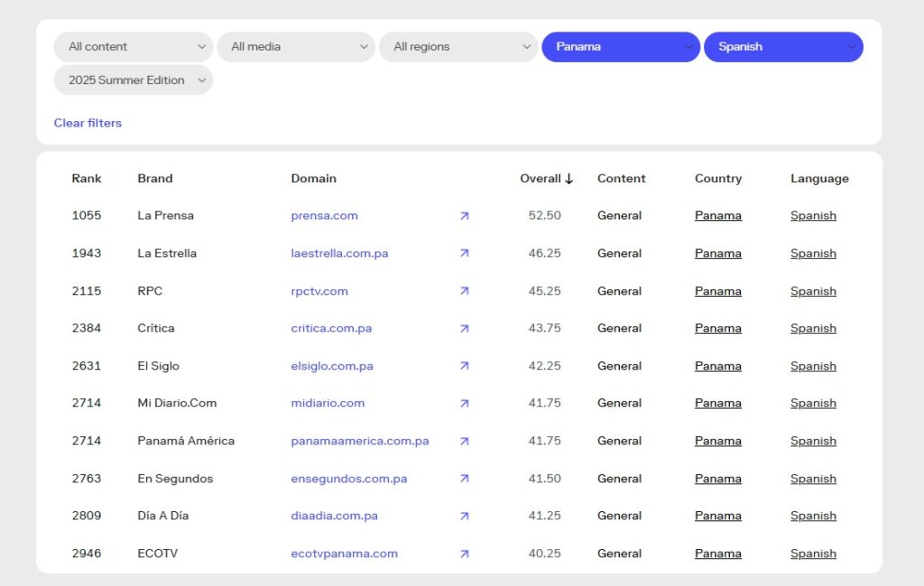Screen dimensions: 924x586
Task: Click Spanish language link in La Prensa row
Action: 813,216
